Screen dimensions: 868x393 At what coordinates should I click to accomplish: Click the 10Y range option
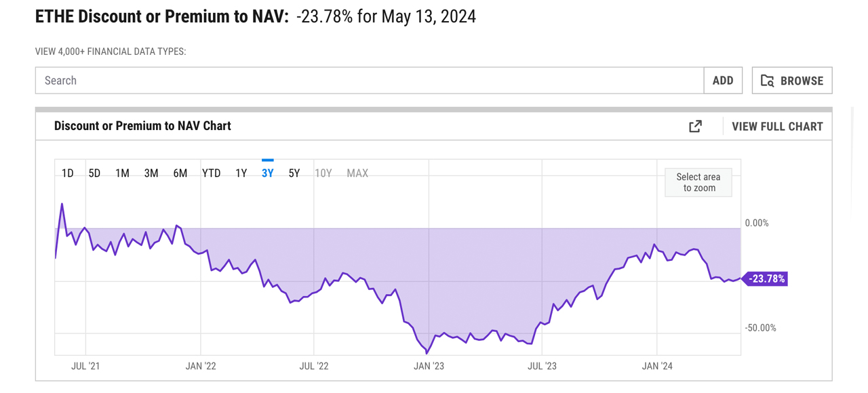[x=323, y=173]
